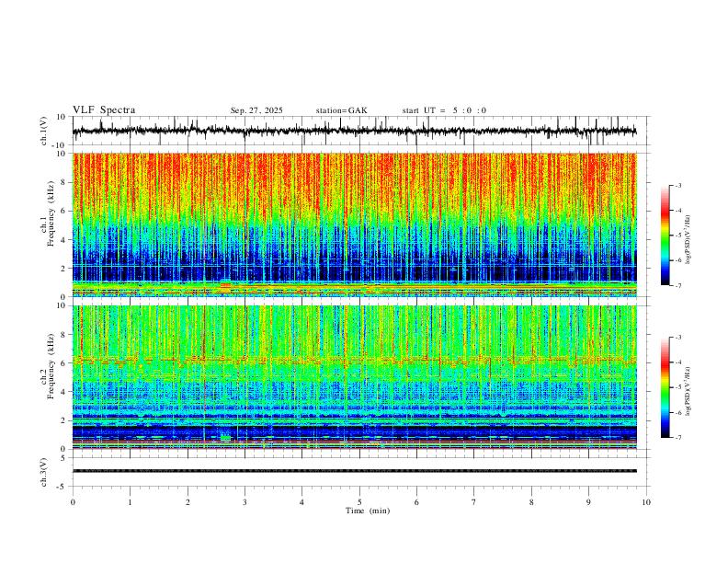Click the ch.3 flat signal trace
Screen dimensions: 728x563
(x=354, y=471)
